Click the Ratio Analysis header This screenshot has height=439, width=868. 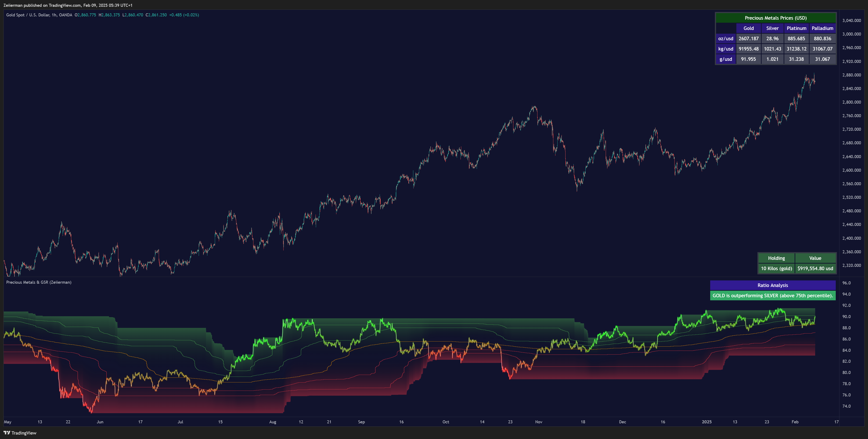773,285
